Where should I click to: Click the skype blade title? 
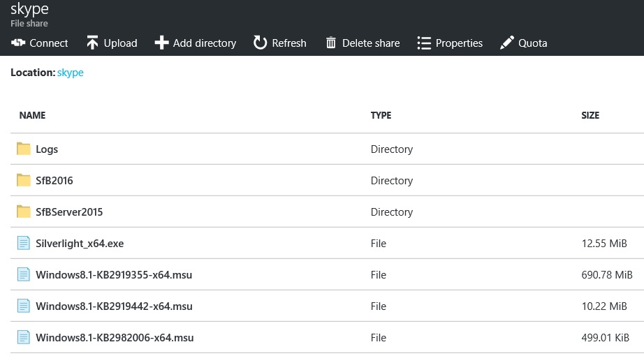pyautogui.click(x=29, y=8)
